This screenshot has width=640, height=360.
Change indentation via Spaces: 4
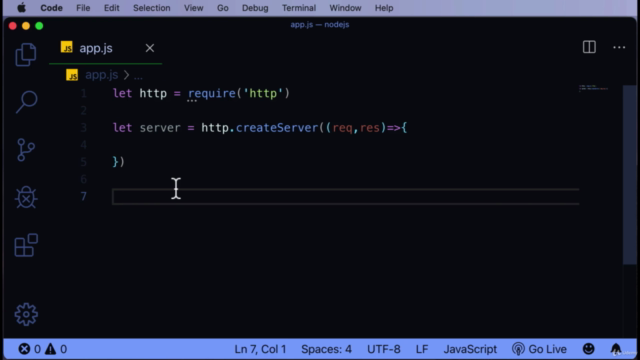click(326, 349)
